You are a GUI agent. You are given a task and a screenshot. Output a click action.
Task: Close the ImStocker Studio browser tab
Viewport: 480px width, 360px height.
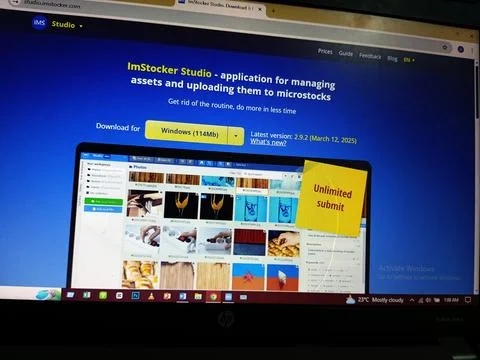[260, 9]
